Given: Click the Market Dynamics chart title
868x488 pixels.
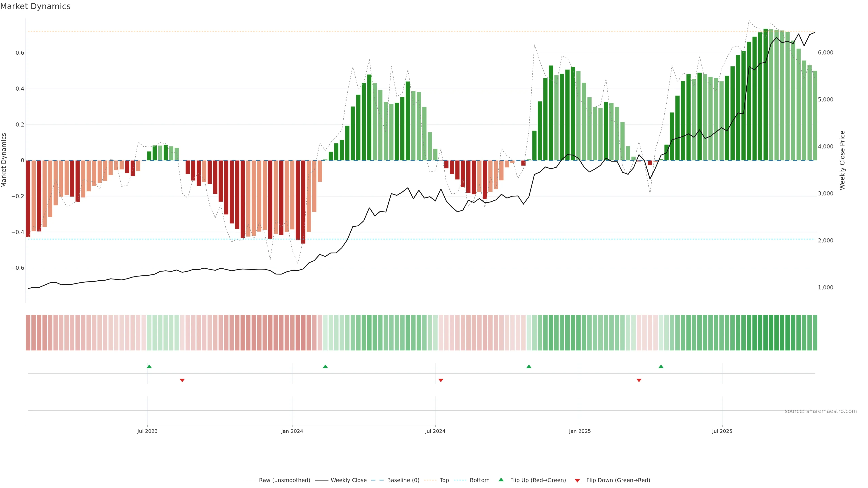Looking at the screenshot, I should point(35,6).
